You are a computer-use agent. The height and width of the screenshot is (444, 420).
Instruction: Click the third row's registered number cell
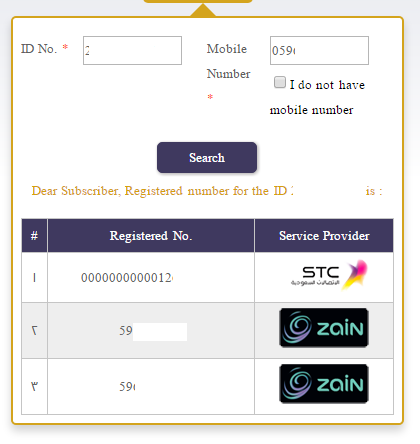151,387
